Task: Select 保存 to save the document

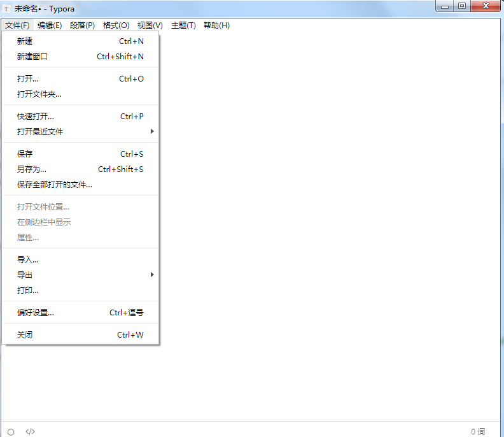Action: point(80,154)
